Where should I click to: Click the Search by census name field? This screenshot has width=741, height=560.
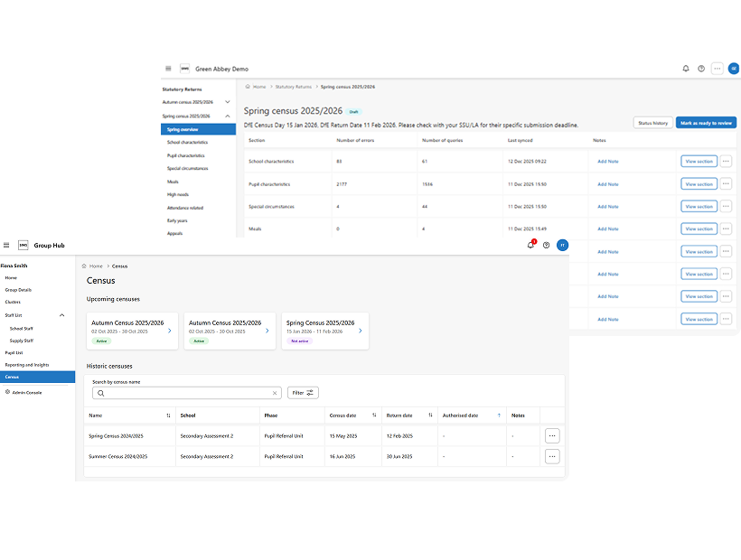(185, 393)
